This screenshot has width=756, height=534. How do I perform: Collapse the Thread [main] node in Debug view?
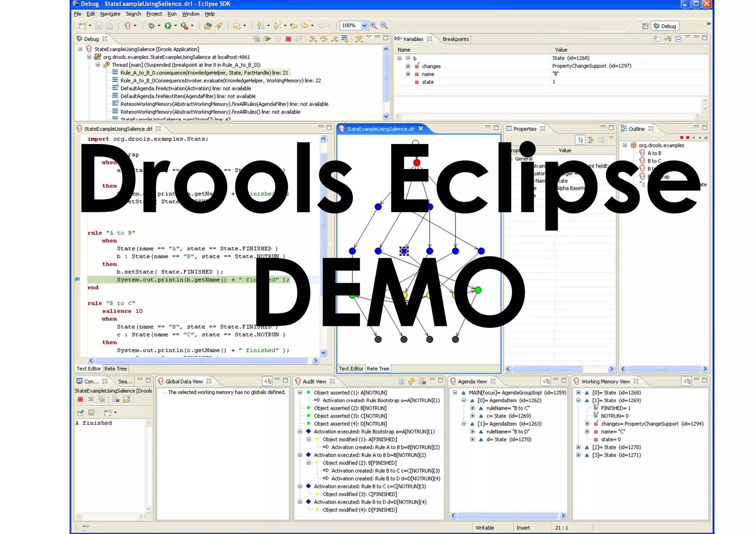(98, 65)
